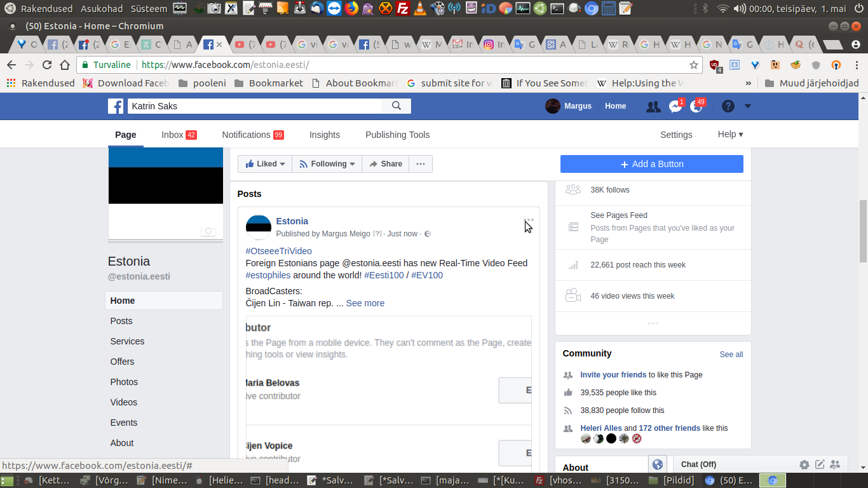
Task: Click 172 other friends link
Action: click(x=670, y=428)
